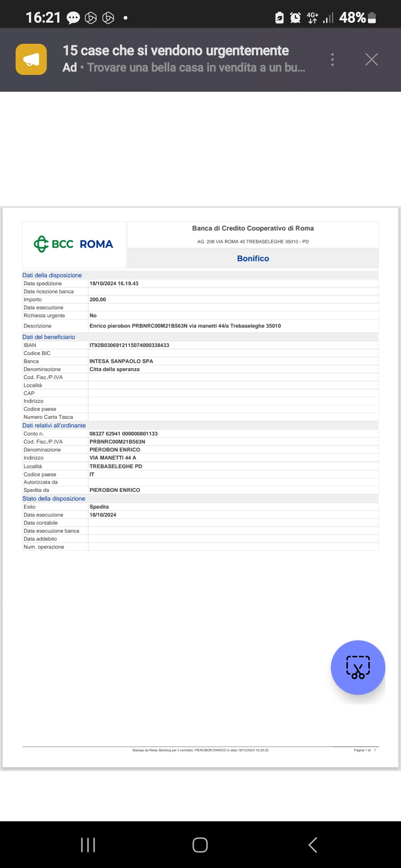Close the ad banner

371,59
